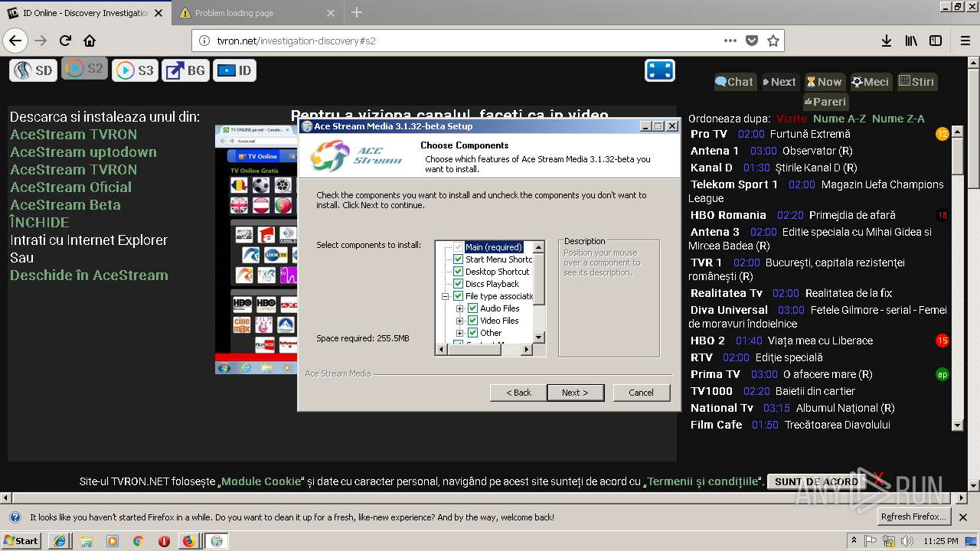This screenshot has height=551, width=980.
Task: Uncheck the Video Files checkbox
Action: (473, 321)
